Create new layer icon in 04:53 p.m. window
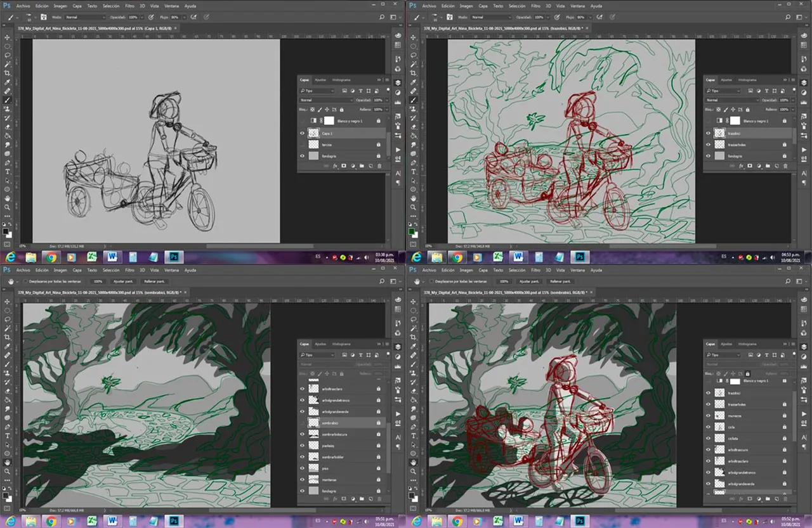The width and height of the screenshot is (812, 528). point(777,165)
